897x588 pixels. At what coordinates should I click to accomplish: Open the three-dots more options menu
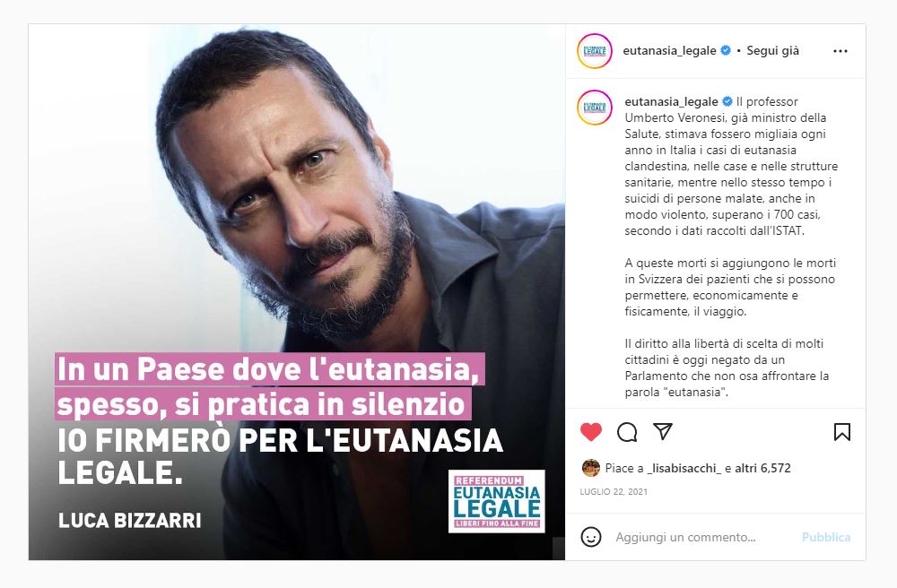click(x=840, y=51)
